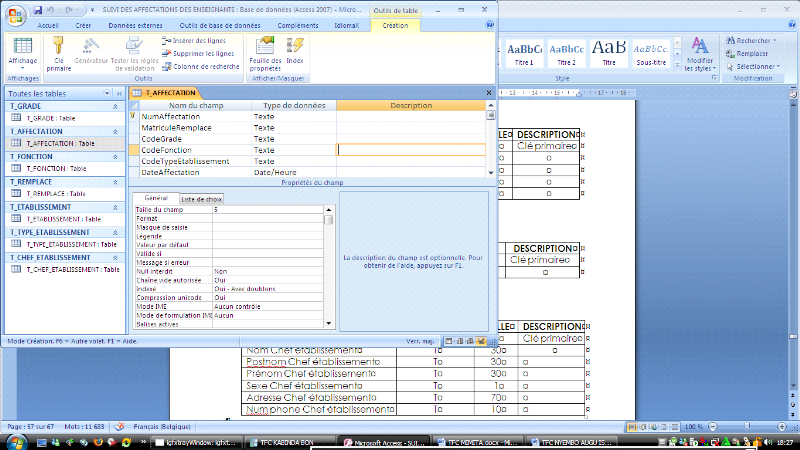The image size is (800, 450).
Task: Click the Save icon in quick access toolbar
Action: [40, 8]
